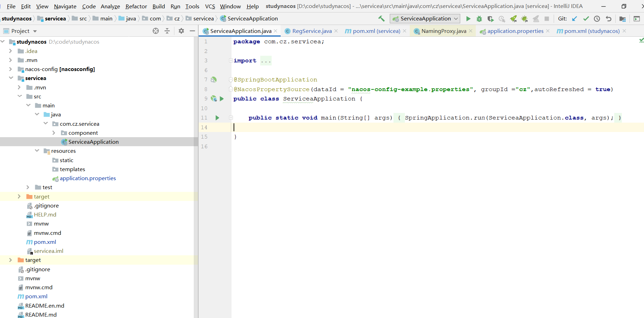Hide the Project panel with minus icon
Screen dimensions: 644x318
click(192, 31)
